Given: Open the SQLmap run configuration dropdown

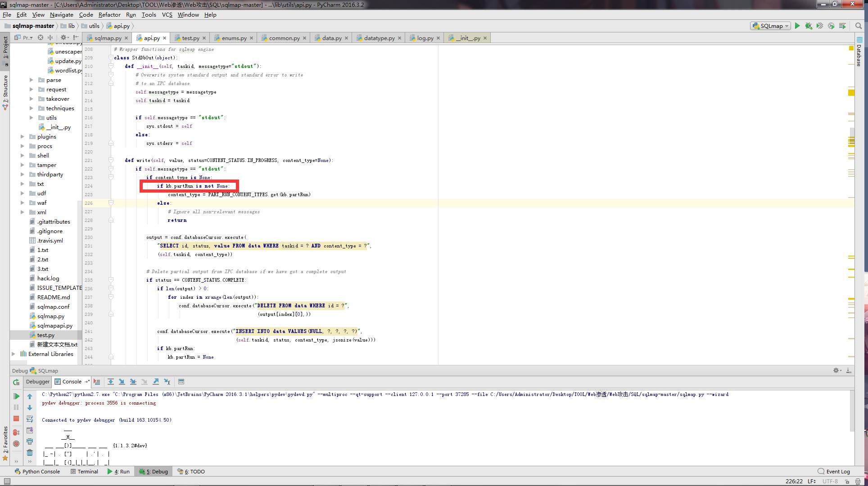Looking at the screenshot, I should [770, 26].
